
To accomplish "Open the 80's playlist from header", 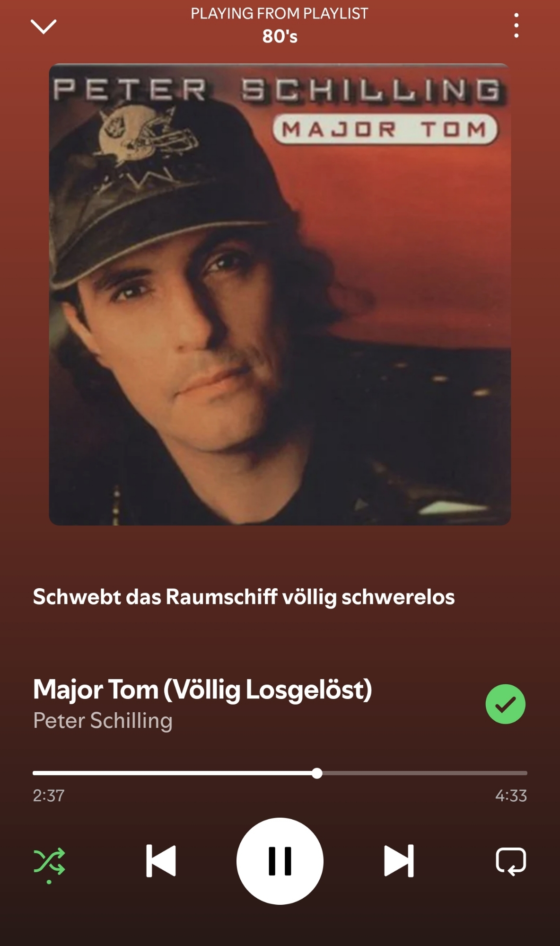I will (280, 36).
